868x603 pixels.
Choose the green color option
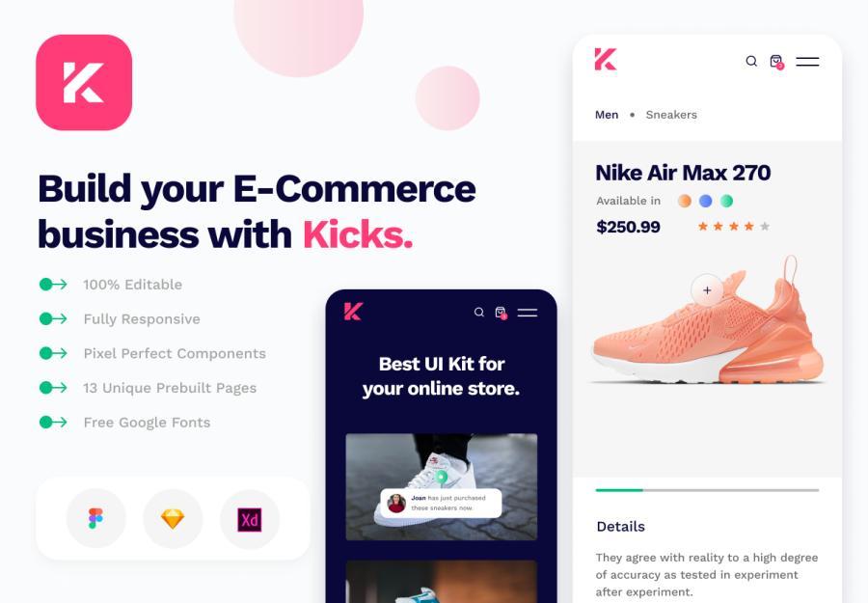coord(727,201)
